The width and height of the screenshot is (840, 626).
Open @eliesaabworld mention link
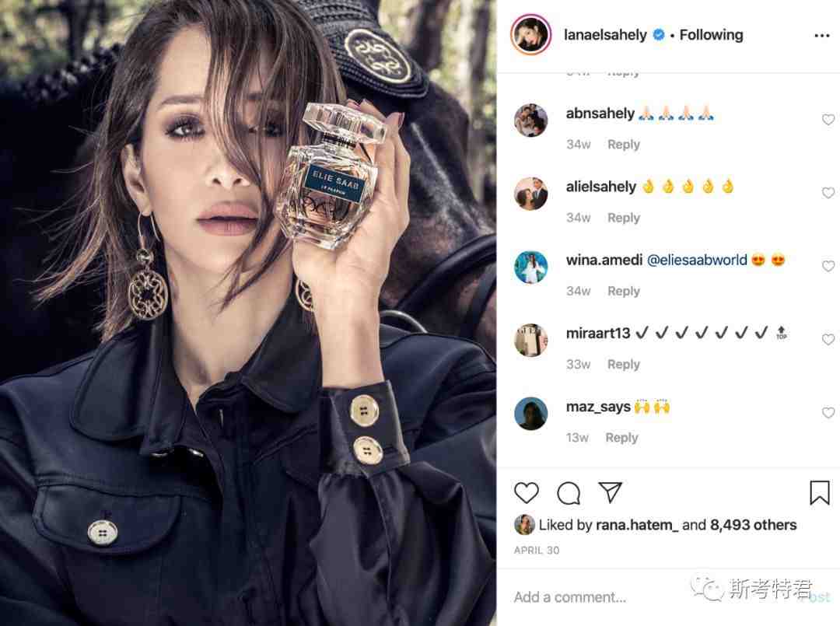coord(696,261)
